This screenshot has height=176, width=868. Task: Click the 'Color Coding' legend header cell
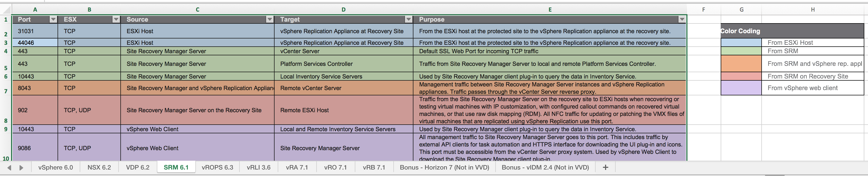click(x=792, y=31)
